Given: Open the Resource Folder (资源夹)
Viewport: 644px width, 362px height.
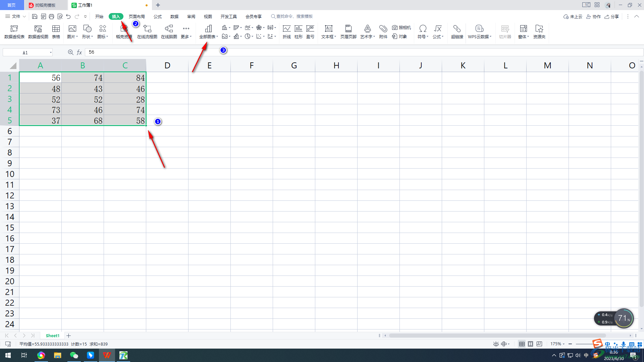Looking at the screenshot, I should point(539,32).
